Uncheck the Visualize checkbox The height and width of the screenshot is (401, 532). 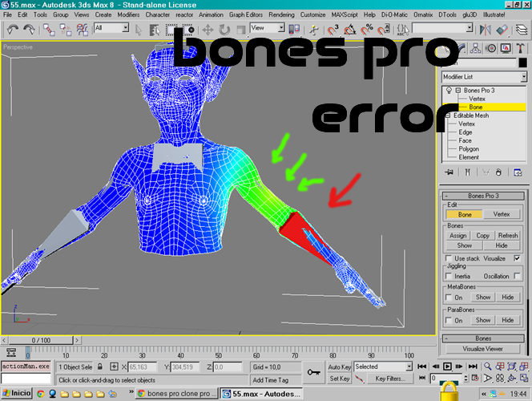click(517, 258)
